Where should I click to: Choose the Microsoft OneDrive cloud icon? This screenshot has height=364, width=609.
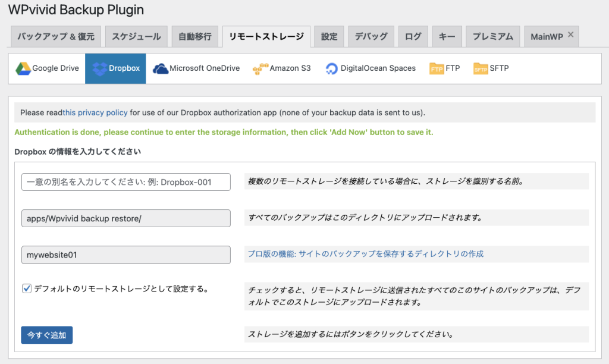pyautogui.click(x=161, y=68)
